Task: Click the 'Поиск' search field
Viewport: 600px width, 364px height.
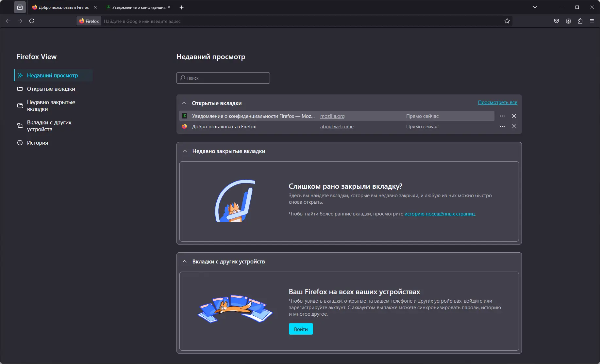Action: 223,78
